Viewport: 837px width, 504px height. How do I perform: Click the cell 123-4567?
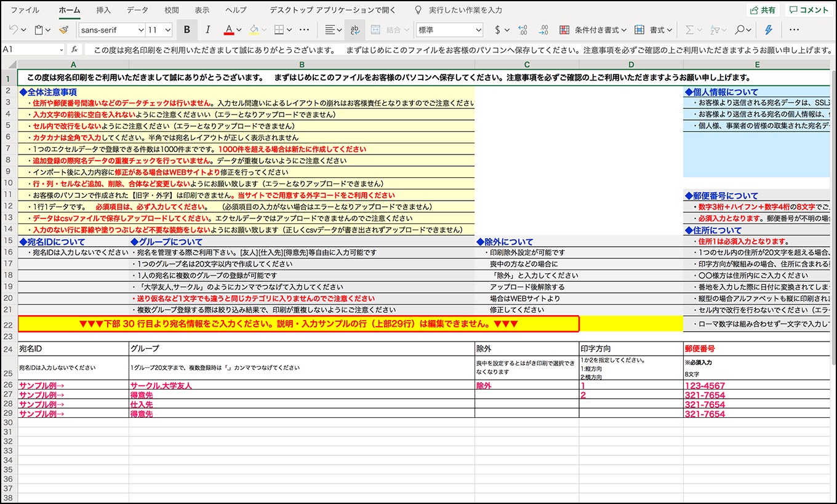[757, 386]
